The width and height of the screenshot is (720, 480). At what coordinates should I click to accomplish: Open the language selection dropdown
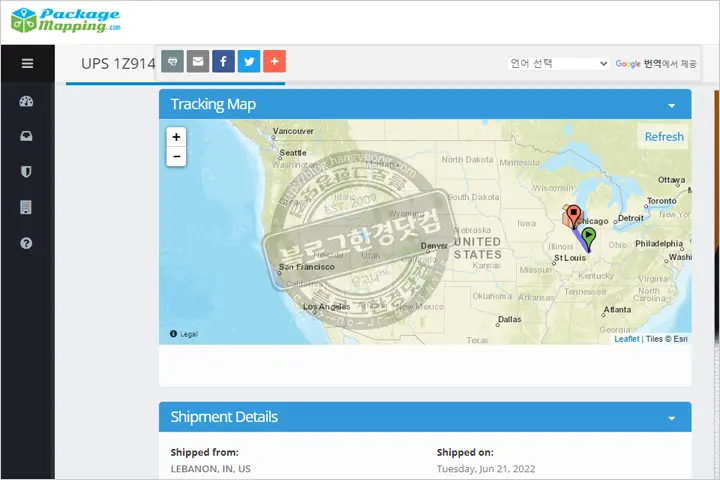pos(558,63)
